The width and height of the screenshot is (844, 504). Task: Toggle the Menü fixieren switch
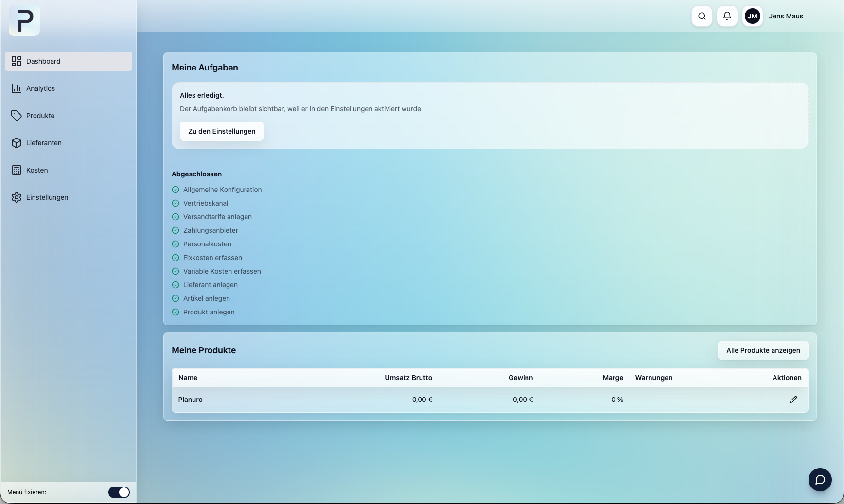pos(119,492)
